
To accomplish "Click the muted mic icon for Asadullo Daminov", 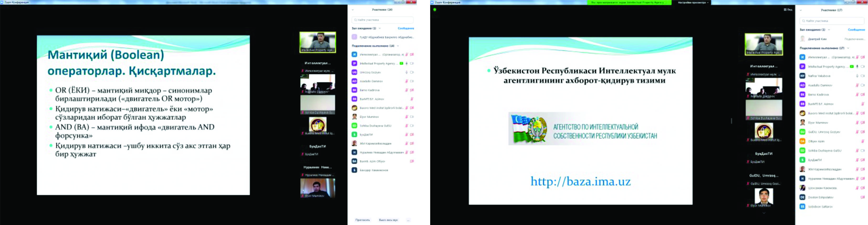I will coord(407,81).
